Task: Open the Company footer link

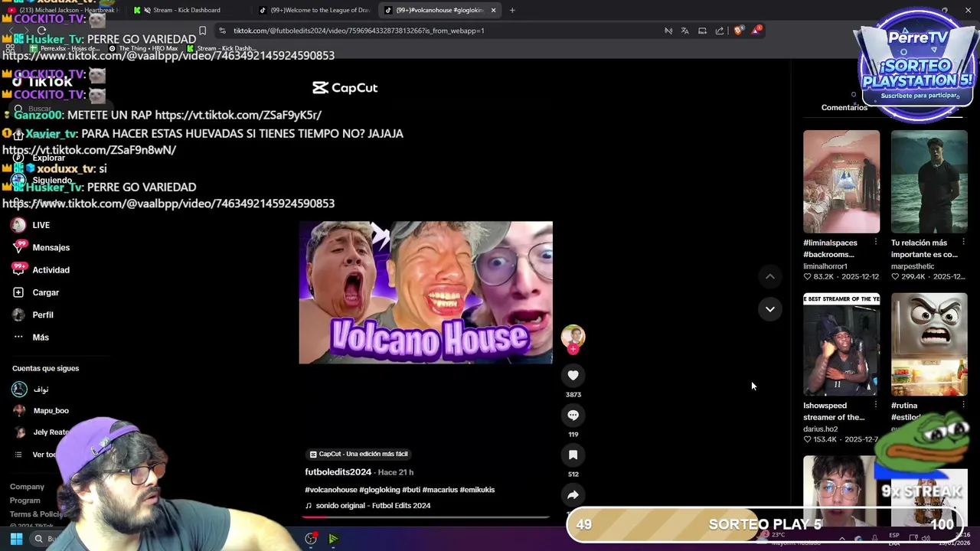Action: tap(27, 487)
